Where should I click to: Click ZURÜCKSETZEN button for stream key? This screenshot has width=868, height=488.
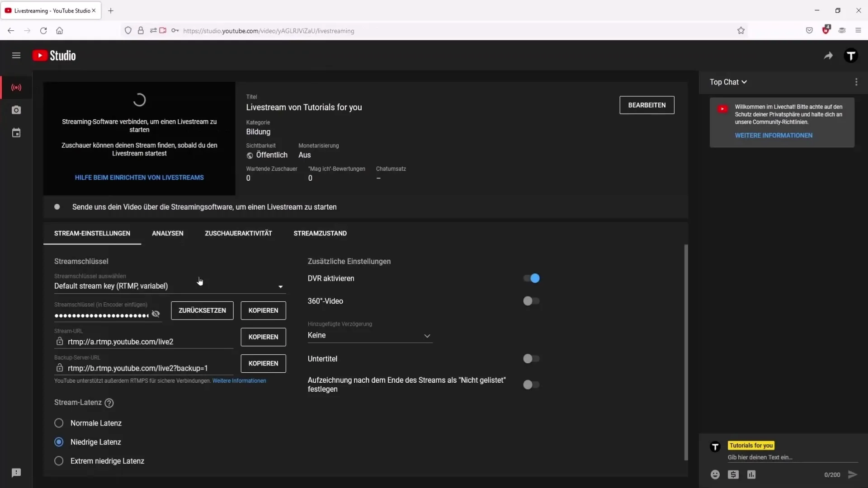(202, 310)
